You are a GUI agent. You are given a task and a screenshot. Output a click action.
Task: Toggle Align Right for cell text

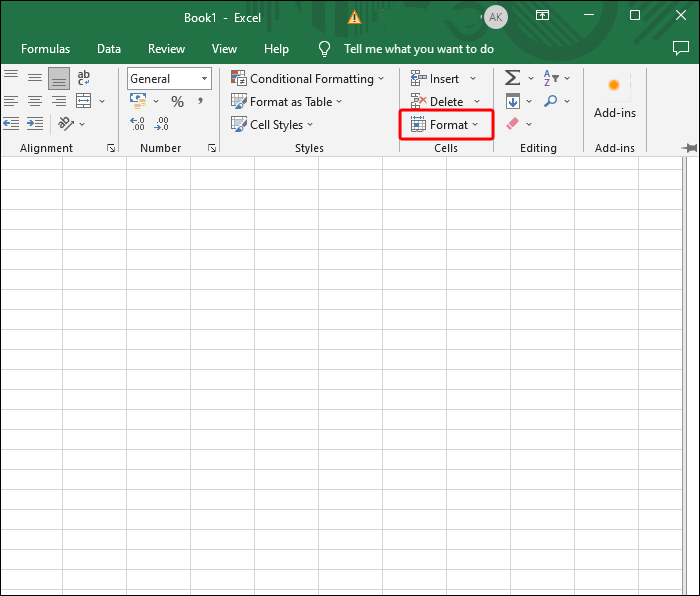[59, 101]
